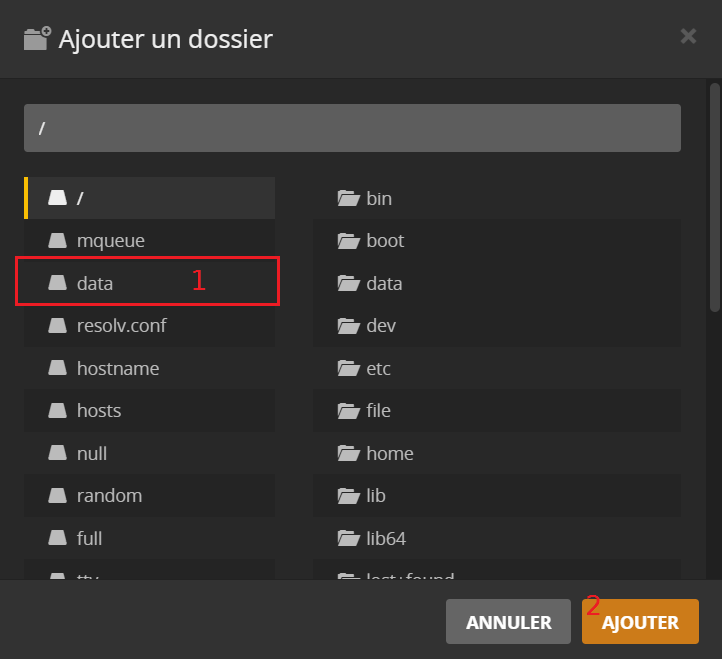Open the home folder
The image size is (722, 659).
389,454
